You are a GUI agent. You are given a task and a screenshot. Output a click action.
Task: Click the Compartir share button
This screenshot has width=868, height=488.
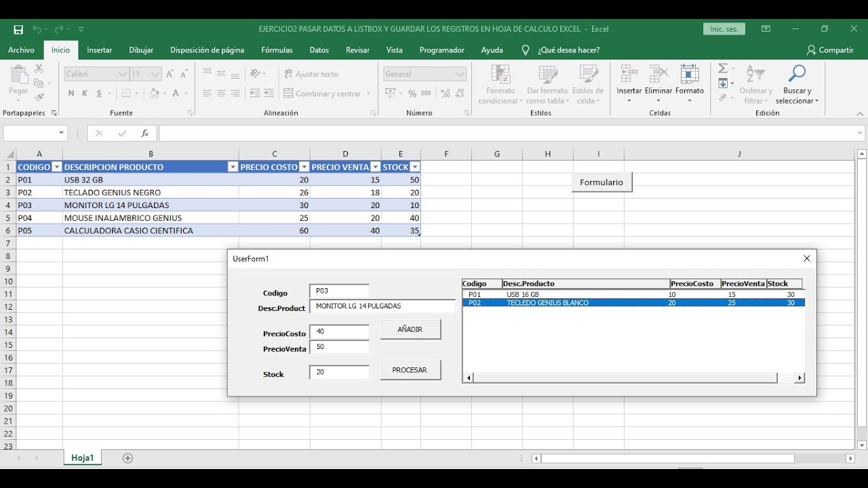pyautogui.click(x=830, y=50)
